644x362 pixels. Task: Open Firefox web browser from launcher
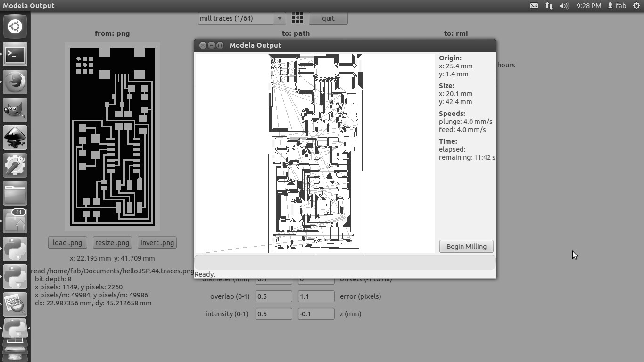coord(15,82)
